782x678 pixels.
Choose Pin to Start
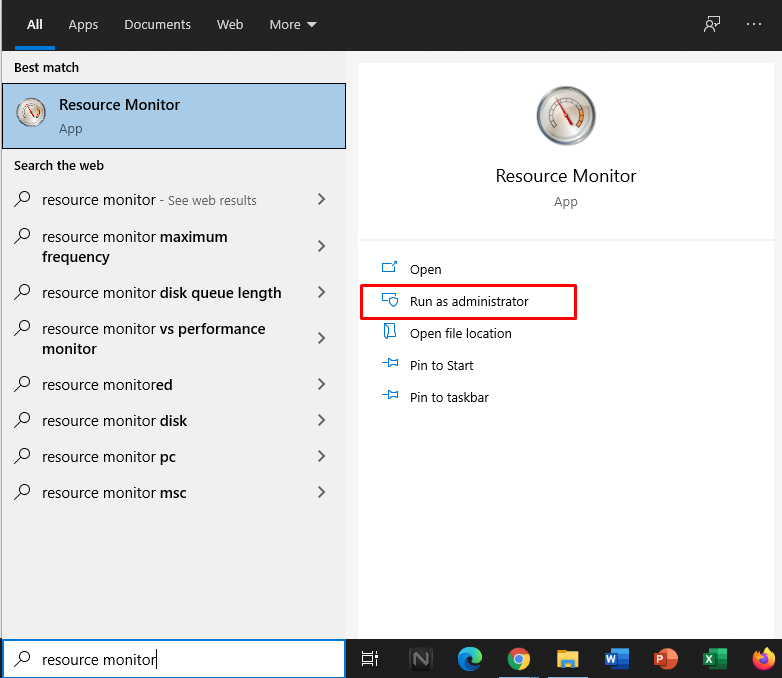click(x=441, y=365)
